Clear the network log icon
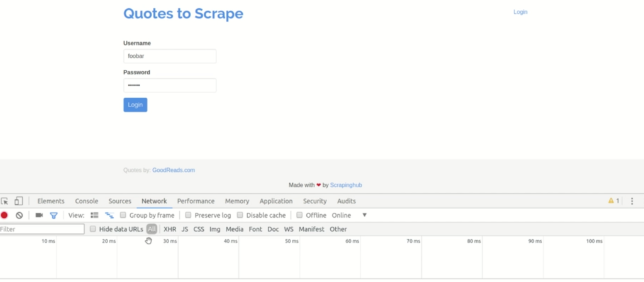Viewport: 644px width, 282px height. click(19, 215)
